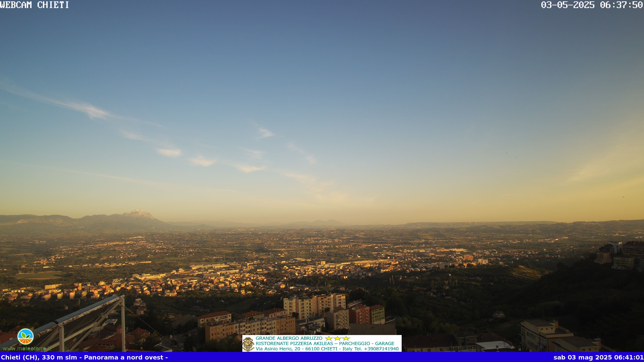Click the Via Asinio Herio address line
Image resolution: width=644 pixels, height=362 pixels.
[x=327, y=349]
